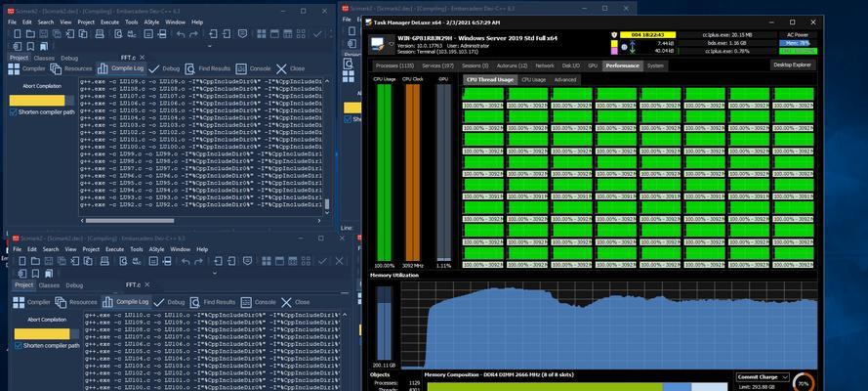Image resolution: width=868 pixels, height=391 pixels.
Task: Click the yellow color square in Task Manager header
Action: [614, 43]
